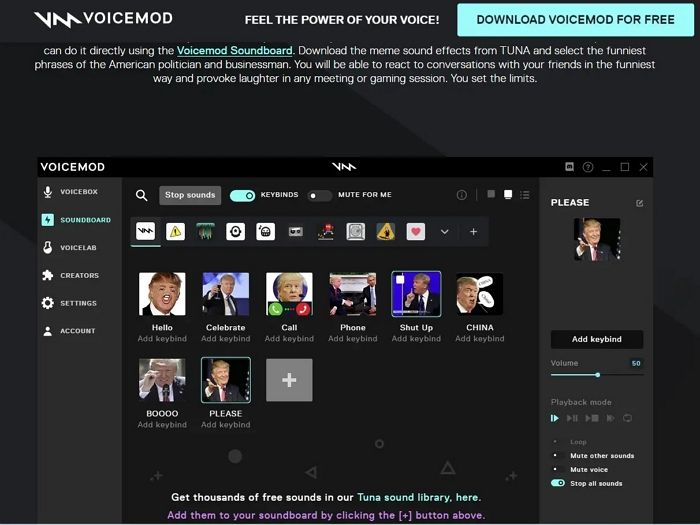The height and width of the screenshot is (525, 700).
Task: Add a new soundboard category with plus
Action: (x=473, y=232)
